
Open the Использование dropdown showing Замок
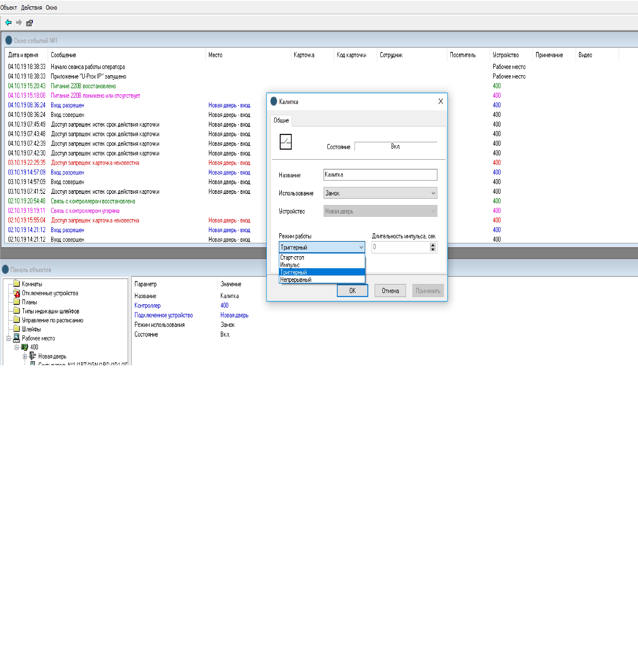click(380, 193)
